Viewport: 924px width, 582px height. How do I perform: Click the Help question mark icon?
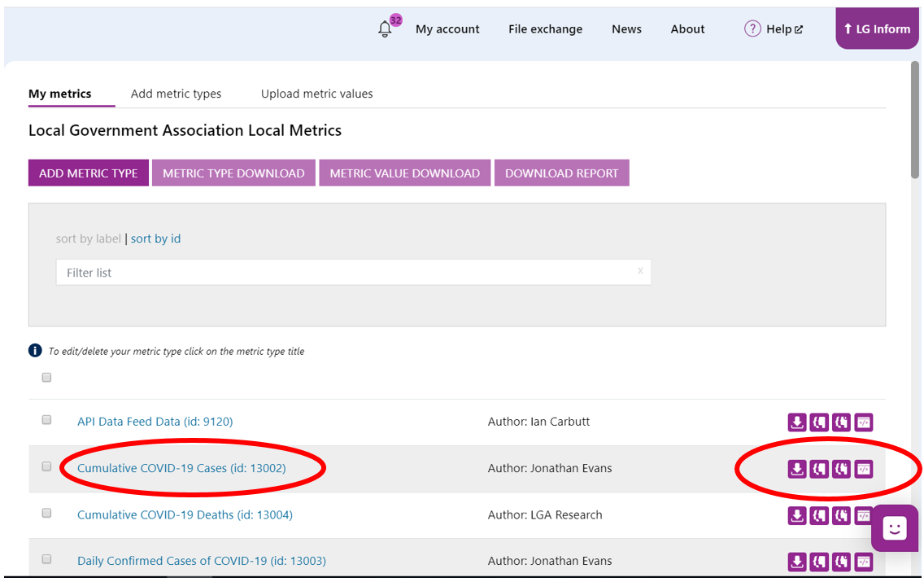[x=752, y=28]
